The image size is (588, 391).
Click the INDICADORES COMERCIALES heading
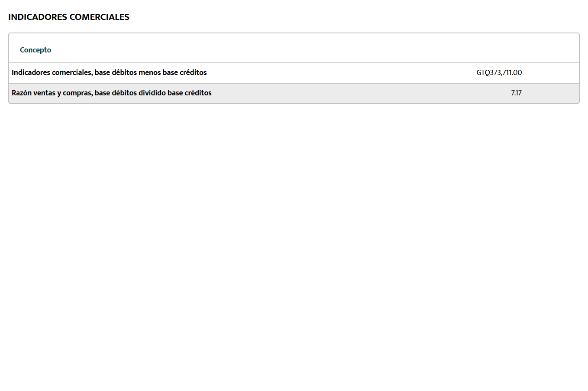69,17
